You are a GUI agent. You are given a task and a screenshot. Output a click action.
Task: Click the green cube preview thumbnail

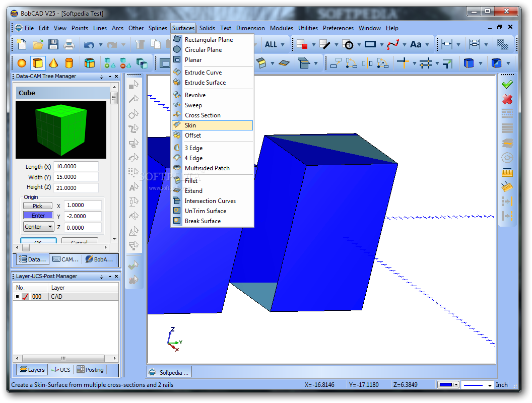point(61,129)
